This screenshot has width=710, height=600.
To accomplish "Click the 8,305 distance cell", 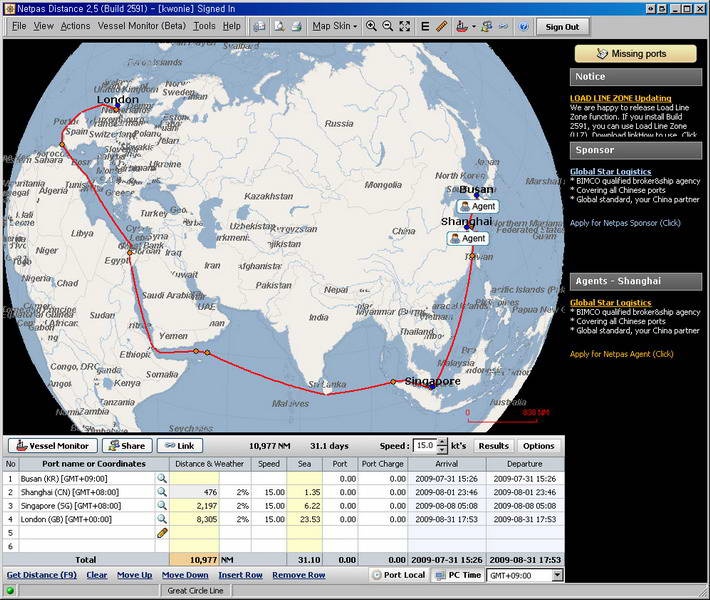I will coord(194,519).
